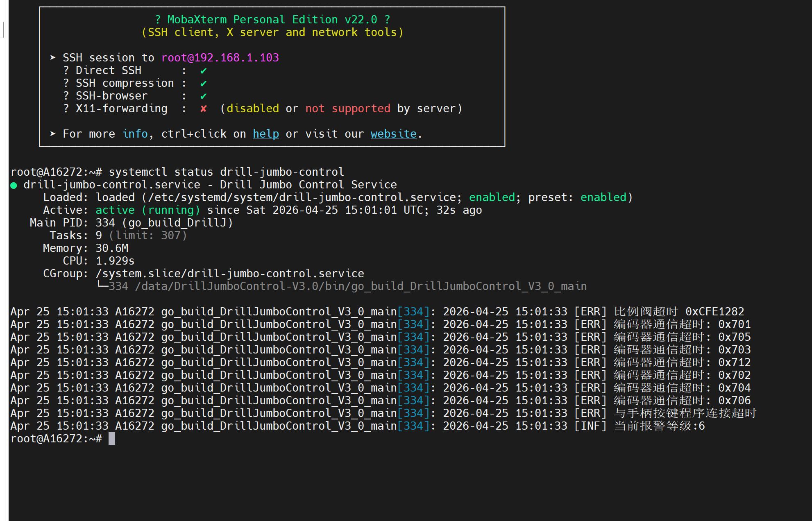Click the active (running) status text
812x521 pixels.
147,210
